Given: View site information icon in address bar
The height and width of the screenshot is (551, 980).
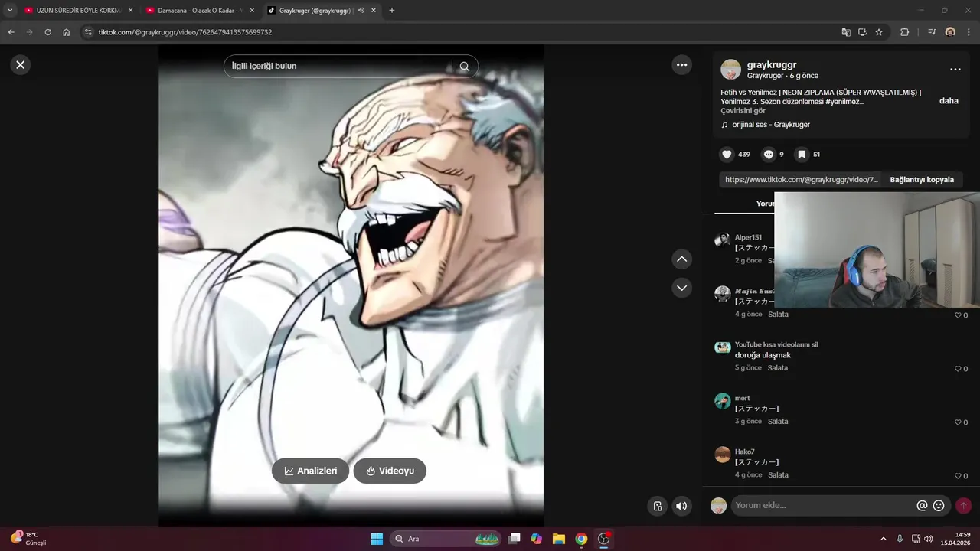Looking at the screenshot, I should pyautogui.click(x=88, y=32).
